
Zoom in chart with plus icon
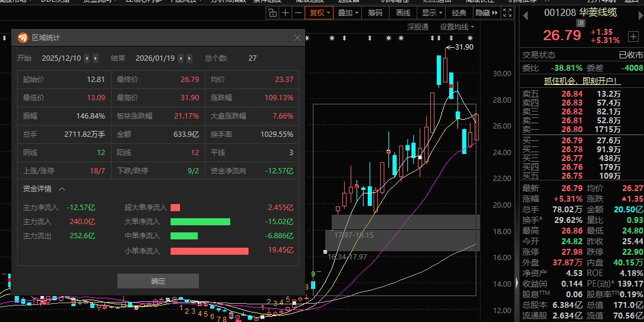[x=286, y=13]
